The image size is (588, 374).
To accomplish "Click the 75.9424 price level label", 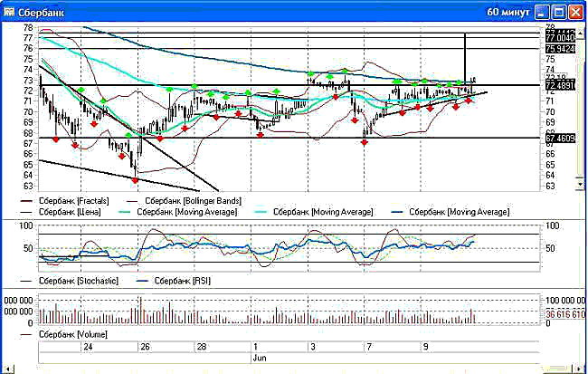I will click(x=560, y=49).
